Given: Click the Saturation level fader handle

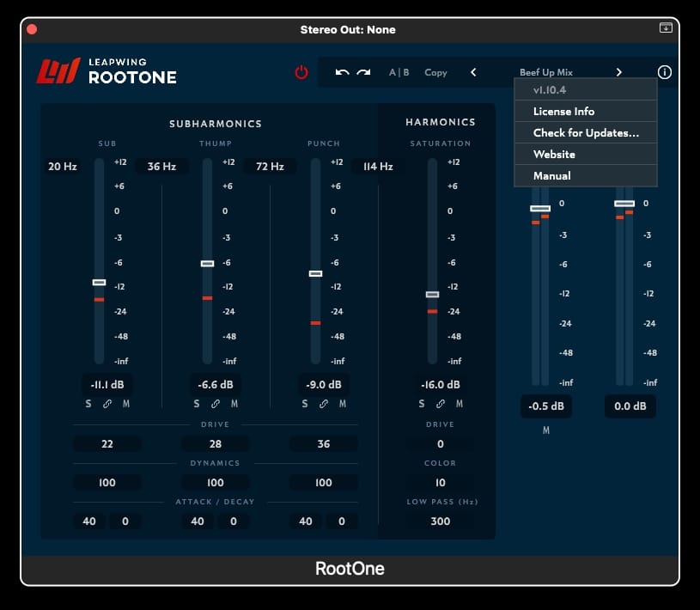Looking at the screenshot, I should [432, 295].
